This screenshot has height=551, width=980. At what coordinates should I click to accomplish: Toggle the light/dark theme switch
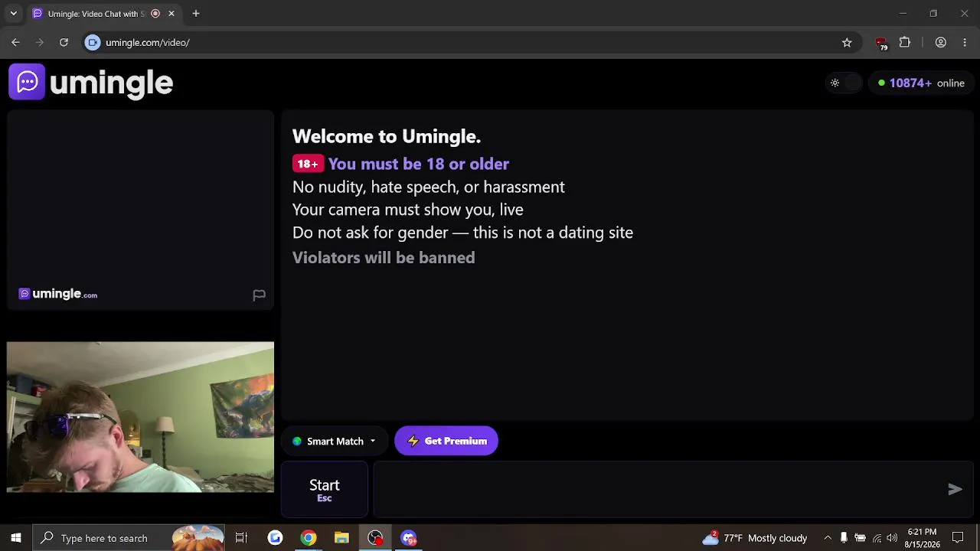pos(843,83)
